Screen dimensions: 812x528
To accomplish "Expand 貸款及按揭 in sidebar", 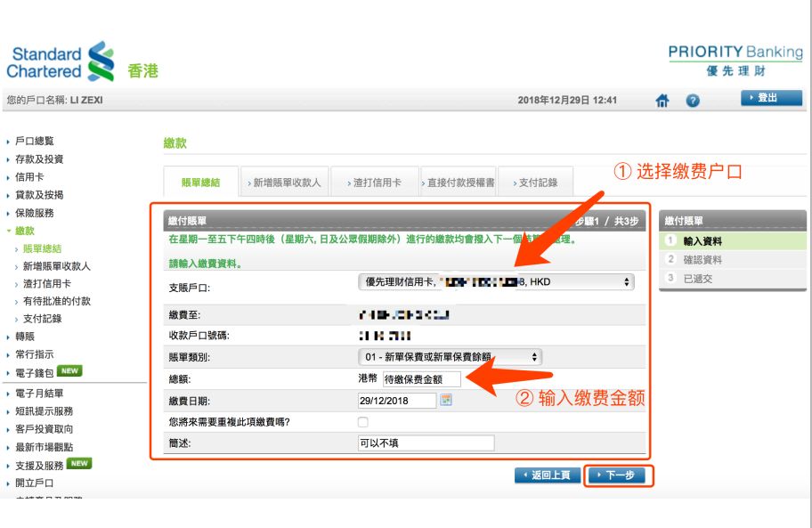I will point(39,195).
